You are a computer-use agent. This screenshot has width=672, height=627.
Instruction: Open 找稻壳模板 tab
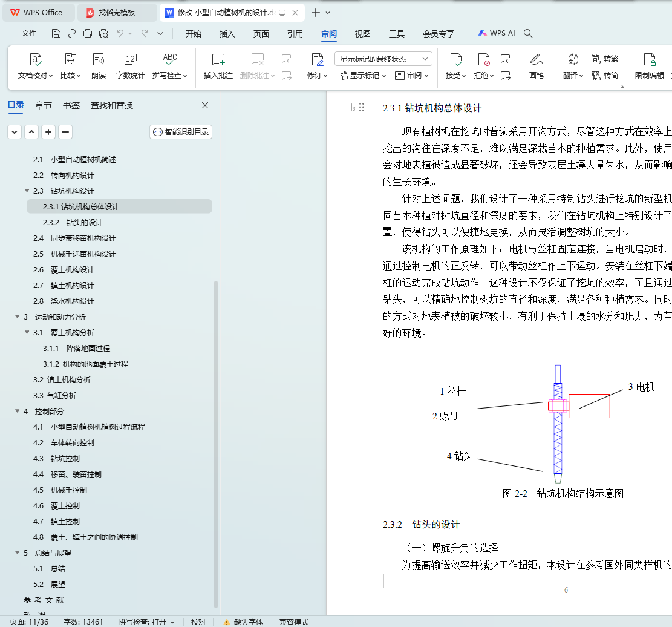coord(117,13)
